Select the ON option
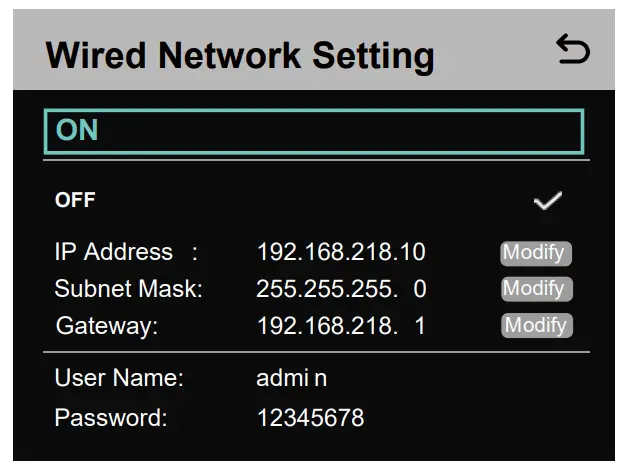The width and height of the screenshot is (643, 466). [x=77, y=130]
